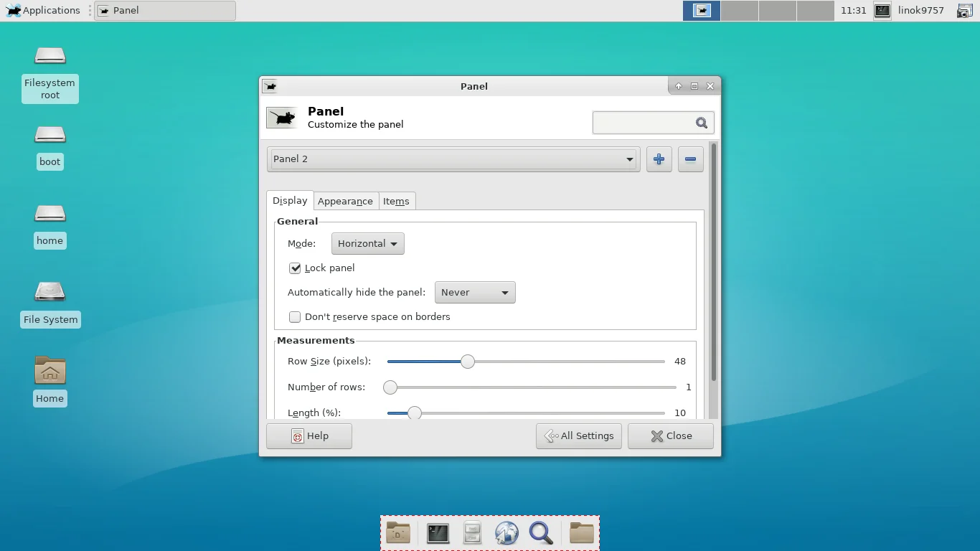Screen dimensions: 980x551
Task: Select the boot drive desktop icon
Action: (50, 147)
